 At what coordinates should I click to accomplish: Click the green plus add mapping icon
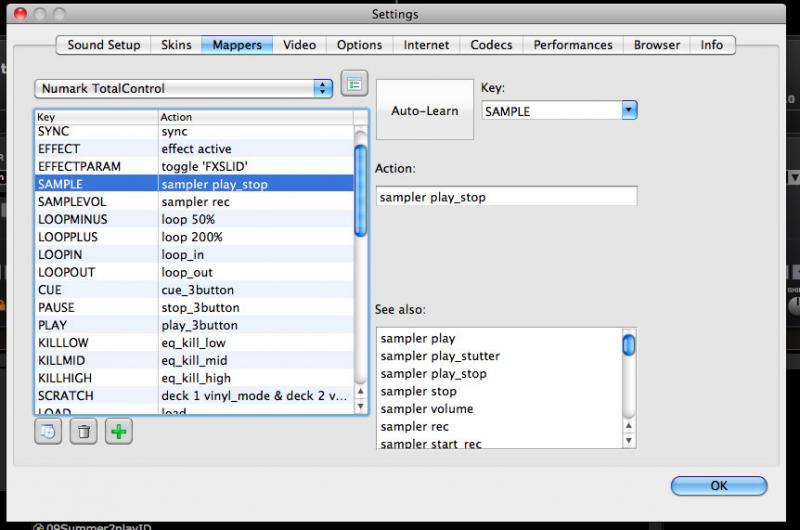(x=119, y=432)
